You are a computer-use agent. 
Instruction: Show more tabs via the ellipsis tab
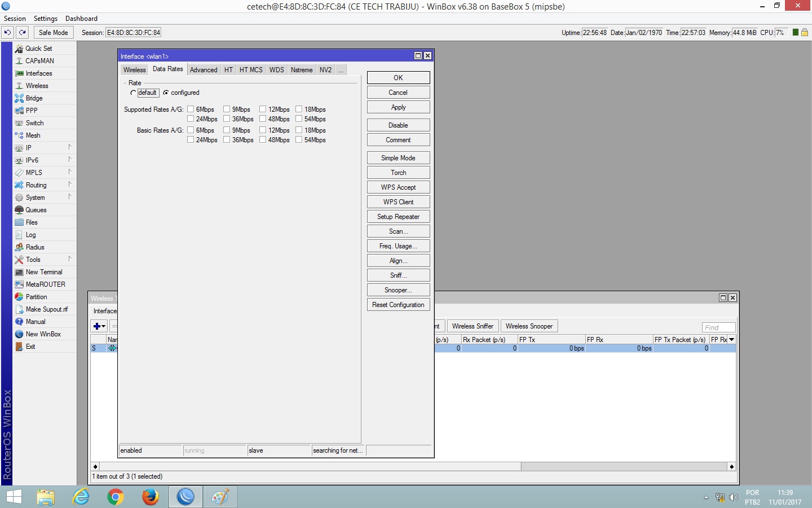click(341, 70)
